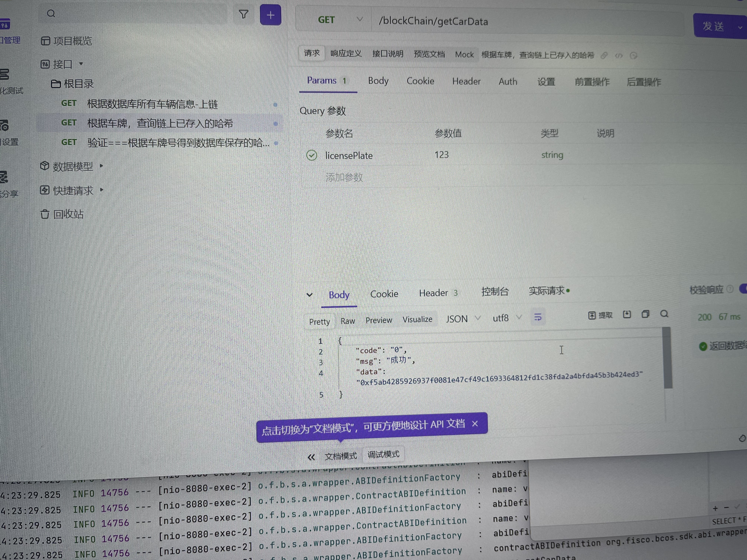The image size is (747, 560).
Task: Uncheck the licensePlate parameter checkbox
Action: point(311,155)
